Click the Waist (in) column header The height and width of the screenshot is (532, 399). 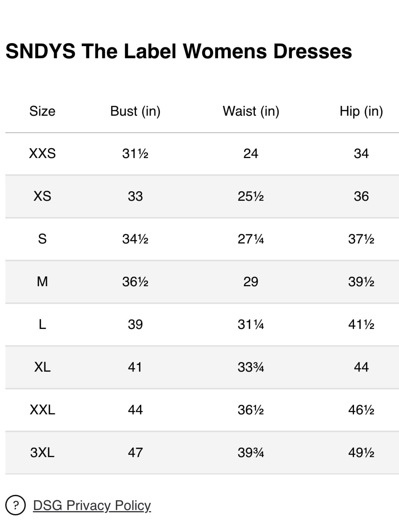pos(251,111)
